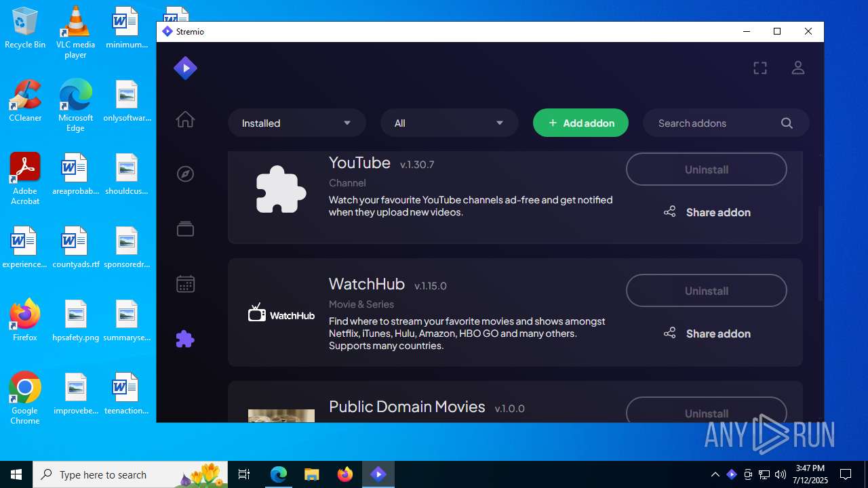Click Share addon text for YouTube
Viewport: 868px width, 488px height.
(718, 212)
